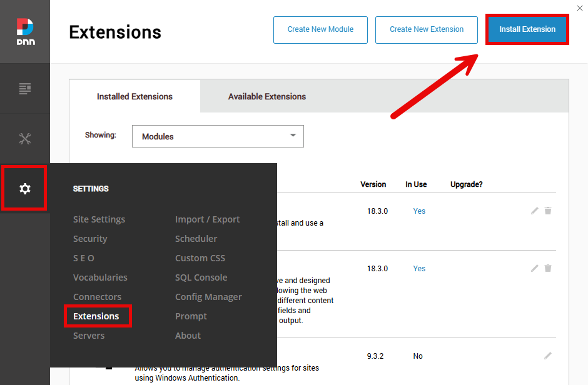Click the Install Extension button
The image size is (588, 385).
pos(527,29)
